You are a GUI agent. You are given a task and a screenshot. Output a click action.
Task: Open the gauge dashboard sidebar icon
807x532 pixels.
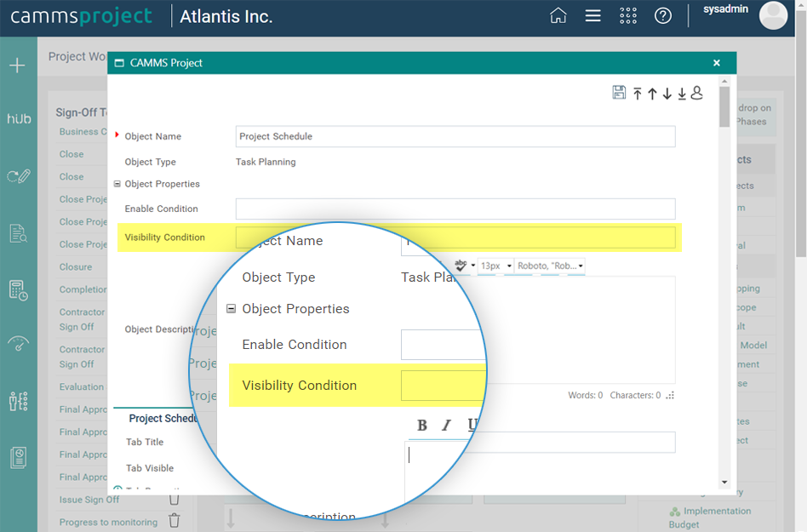pyautogui.click(x=19, y=343)
